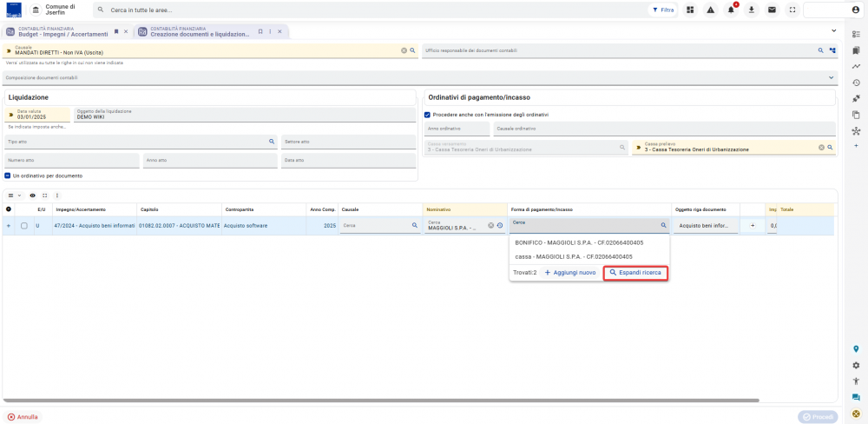This screenshot has height=424, width=868.
Task: Click the download icon in top bar
Action: 751,10
